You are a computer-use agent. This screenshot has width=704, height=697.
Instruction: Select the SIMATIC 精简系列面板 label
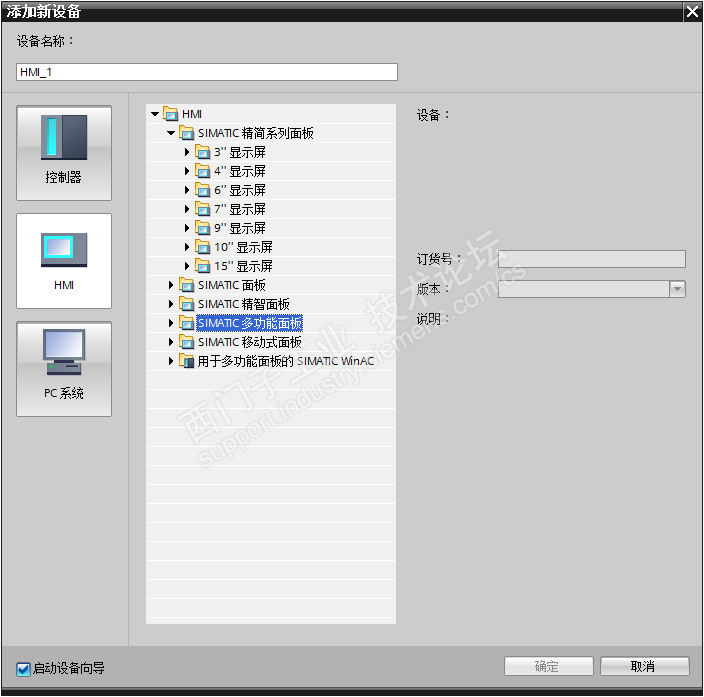[x=256, y=133]
